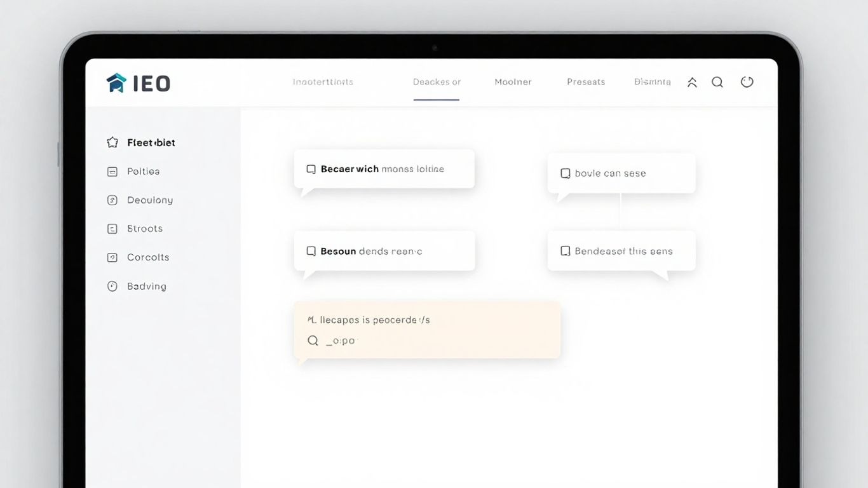
Task: Click the circular refresh icon in header
Action: [747, 81]
